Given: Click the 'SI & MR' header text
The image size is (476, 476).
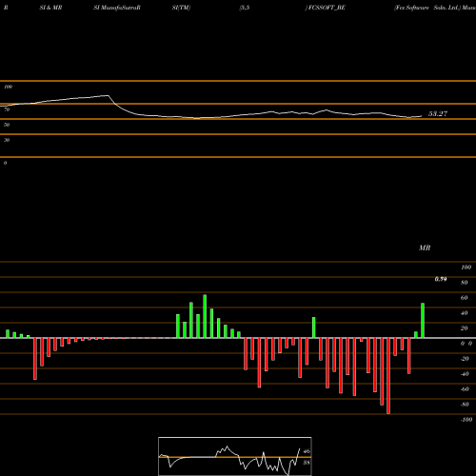Looking at the screenshot, I should (x=50, y=8).
